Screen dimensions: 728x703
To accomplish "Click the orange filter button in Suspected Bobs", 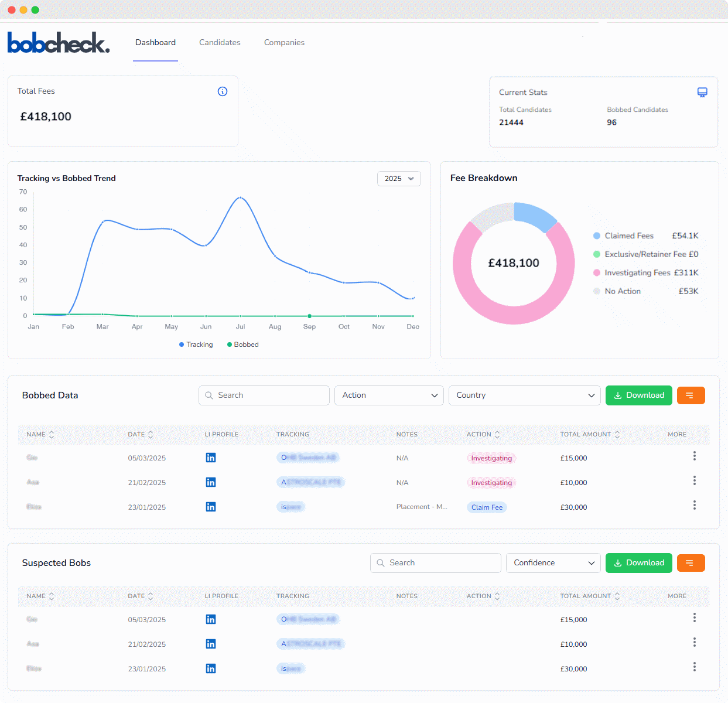I will point(691,563).
